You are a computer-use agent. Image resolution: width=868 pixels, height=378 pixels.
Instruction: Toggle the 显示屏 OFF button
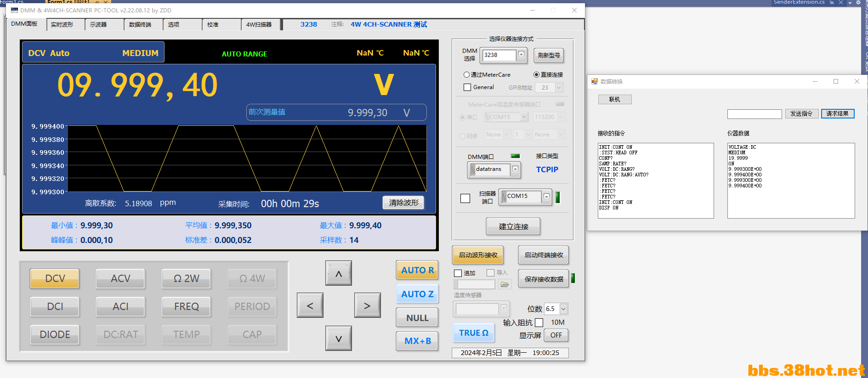pyautogui.click(x=556, y=335)
